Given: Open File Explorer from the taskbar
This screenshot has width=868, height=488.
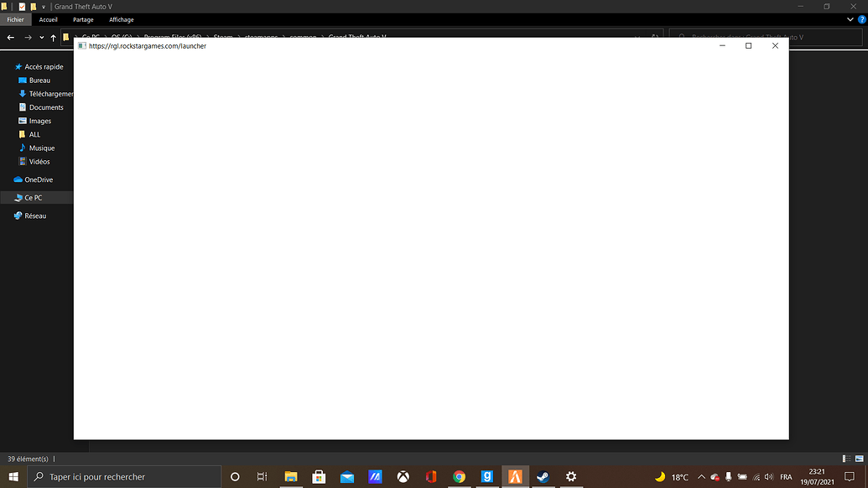Looking at the screenshot, I should tap(290, 476).
